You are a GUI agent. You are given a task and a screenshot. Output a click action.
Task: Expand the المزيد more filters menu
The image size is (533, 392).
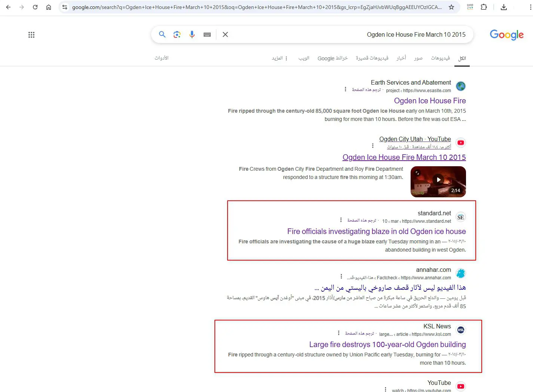[x=280, y=58]
